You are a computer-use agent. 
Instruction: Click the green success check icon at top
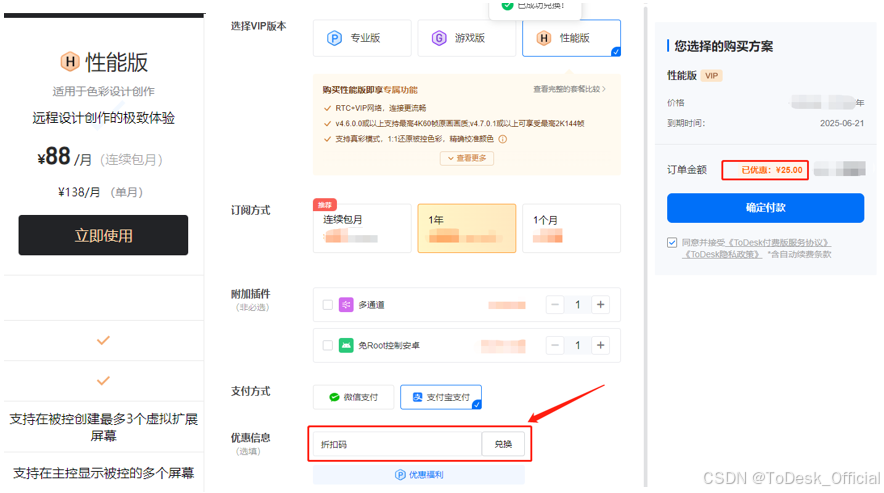pyautogui.click(x=507, y=5)
